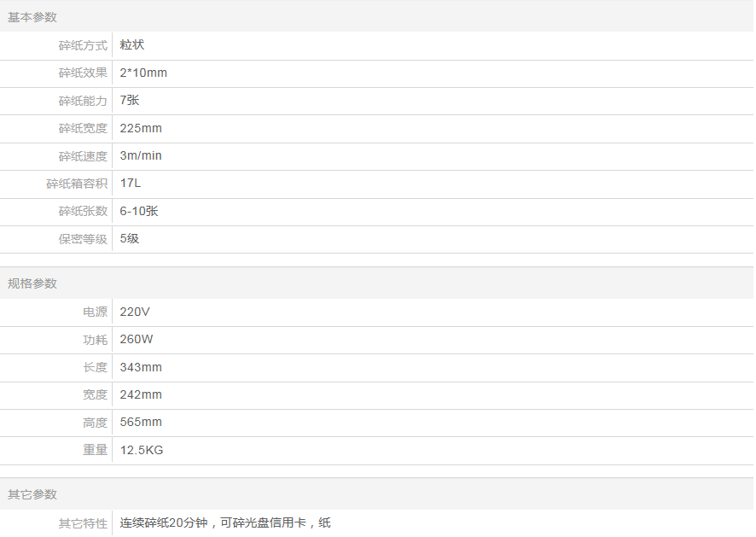The width and height of the screenshot is (756, 537).
Task: Select the 242mm width value
Action: [141, 395]
